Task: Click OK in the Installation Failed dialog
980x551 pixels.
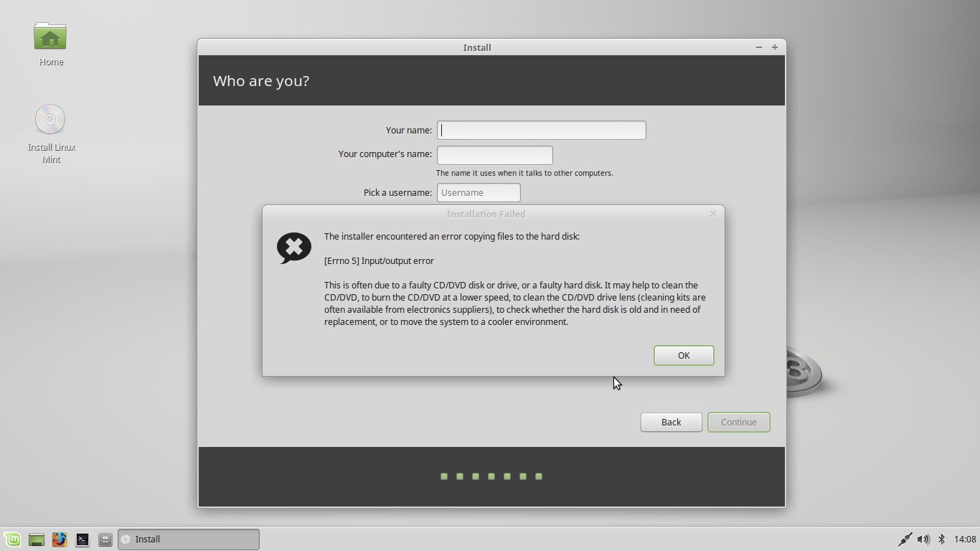Action: click(684, 355)
